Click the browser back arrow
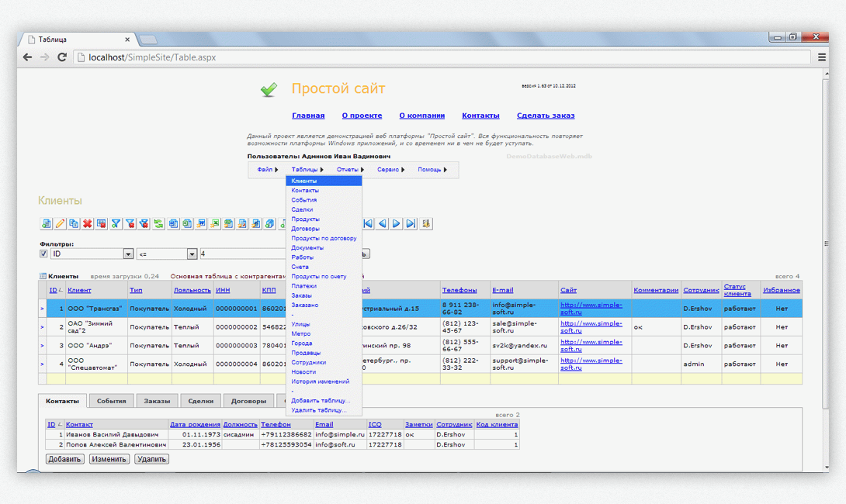 pos(27,57)
